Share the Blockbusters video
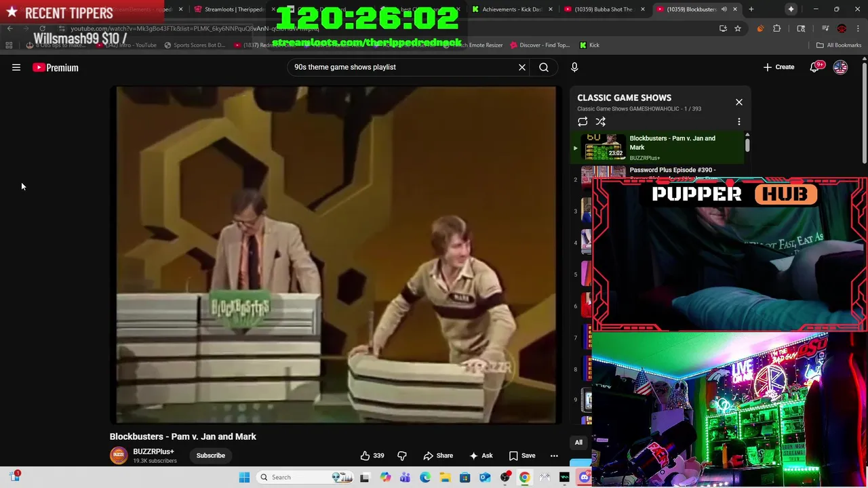This screenshot has height=488, width=868. (x=438, y=455)
